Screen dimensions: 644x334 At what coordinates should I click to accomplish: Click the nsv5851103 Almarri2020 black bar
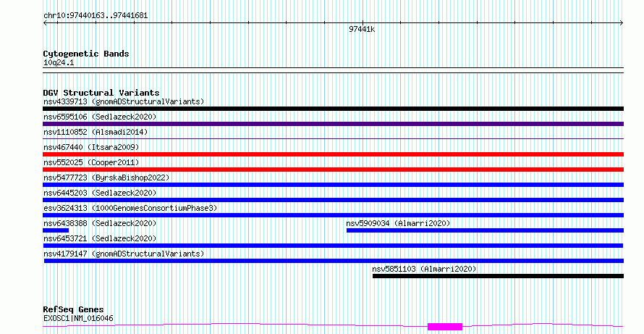coord(499,276)
